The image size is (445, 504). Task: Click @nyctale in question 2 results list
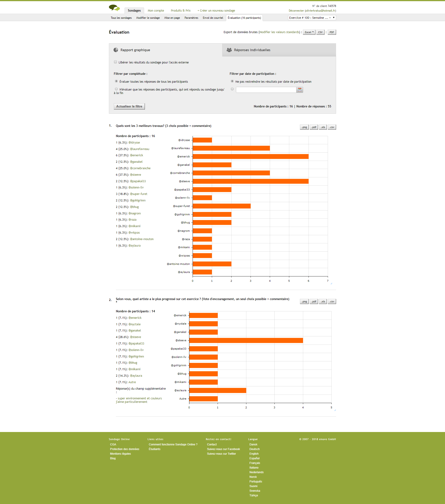(134, 324)
